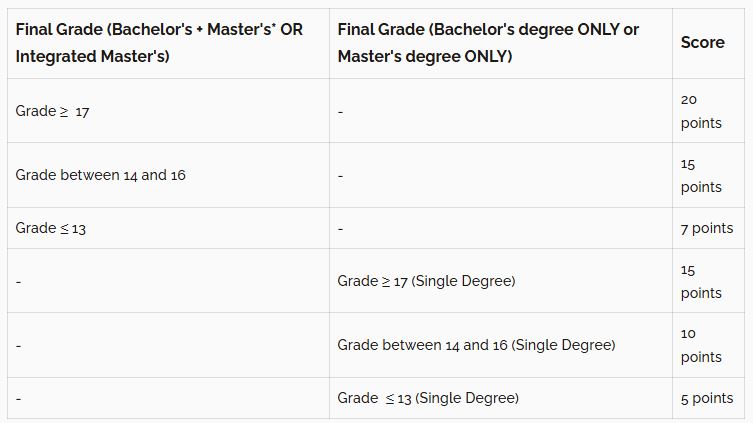The width and height of the screenshot is (753, 423).
Task: Click the "15 points" cell in Single Degree row
Action: click(x=701, y=281)
